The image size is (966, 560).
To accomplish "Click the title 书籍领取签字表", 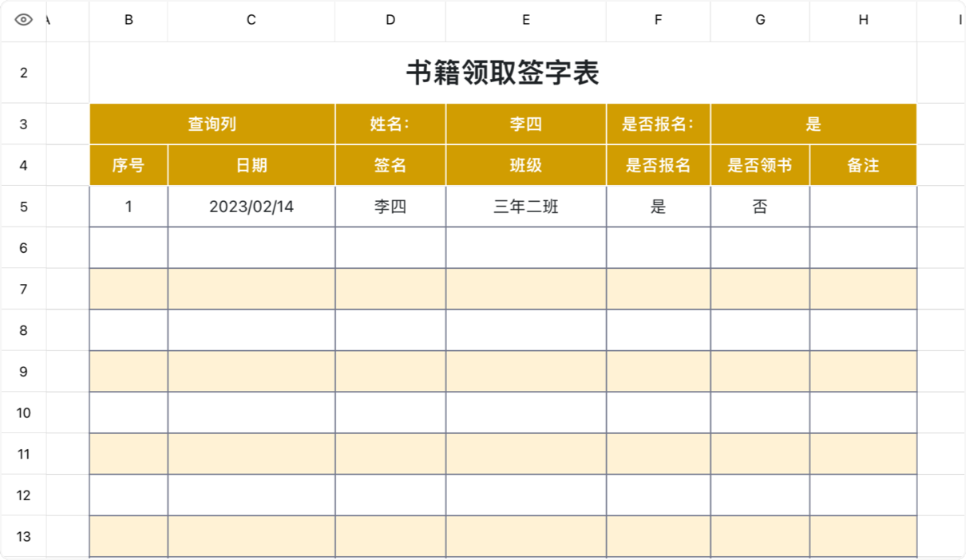I will pos(503,73).
